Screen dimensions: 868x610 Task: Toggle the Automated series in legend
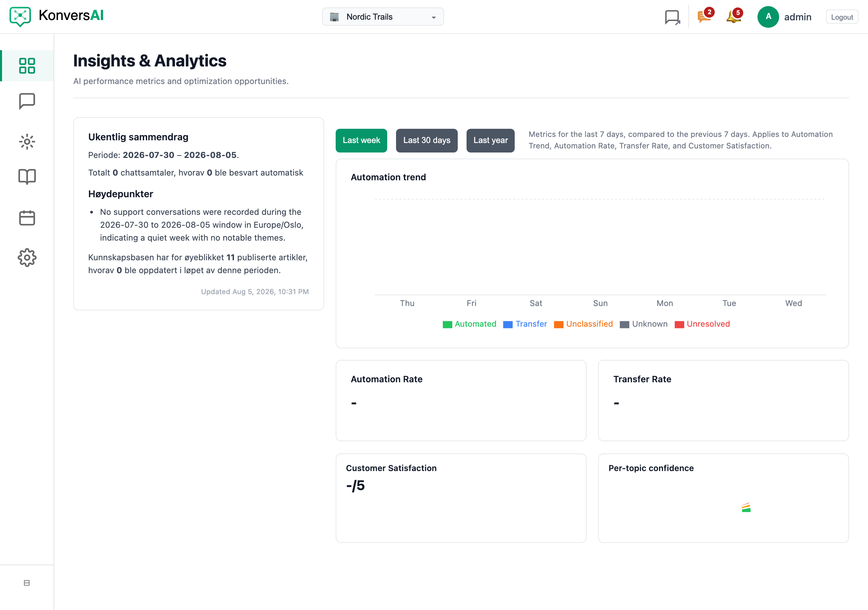(x=469, y=324)
